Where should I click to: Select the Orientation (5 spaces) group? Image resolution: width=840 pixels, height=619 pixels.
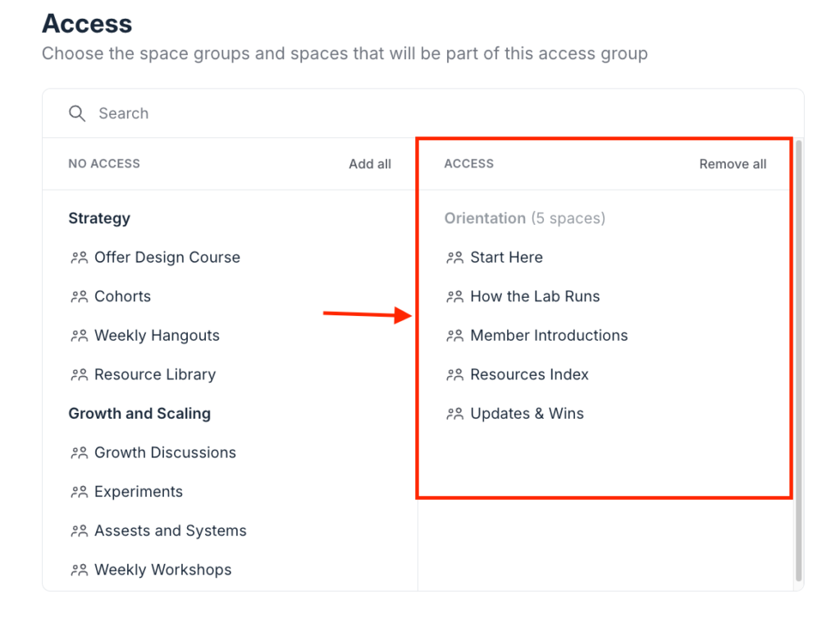click(524, 218)
